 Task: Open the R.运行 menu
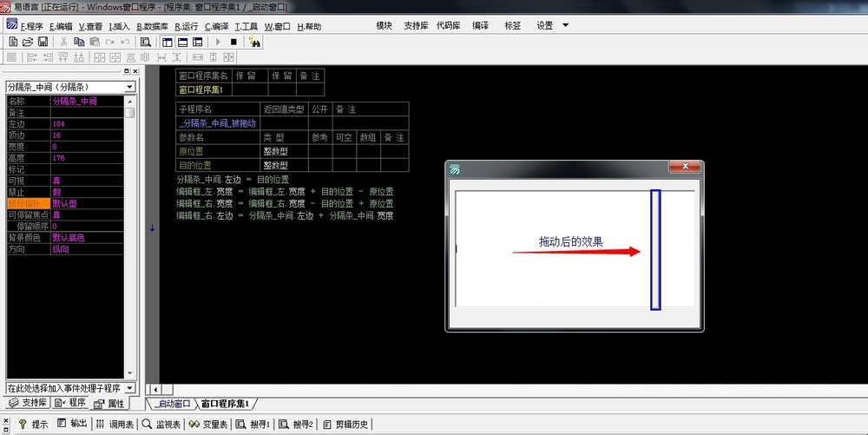187,26
